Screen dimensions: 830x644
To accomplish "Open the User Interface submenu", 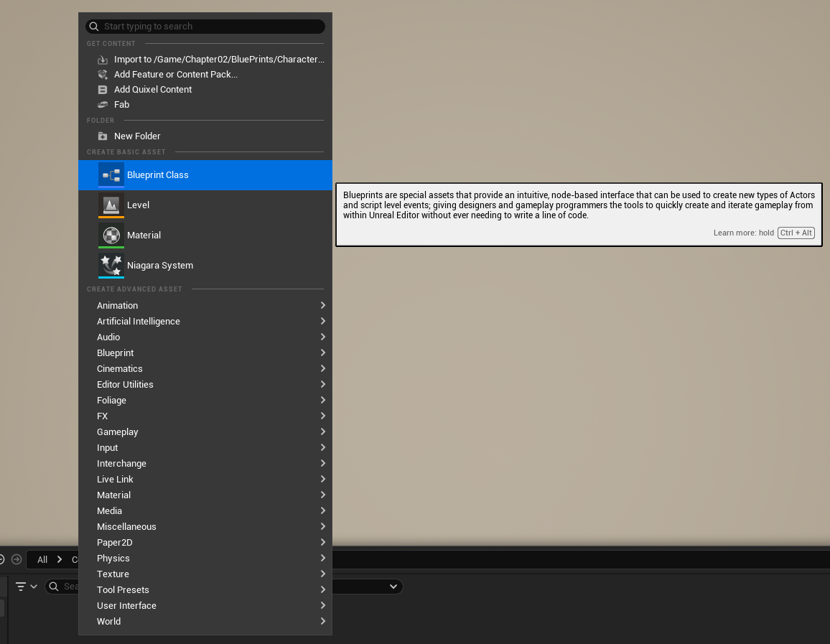I will (x=205, y=606).
